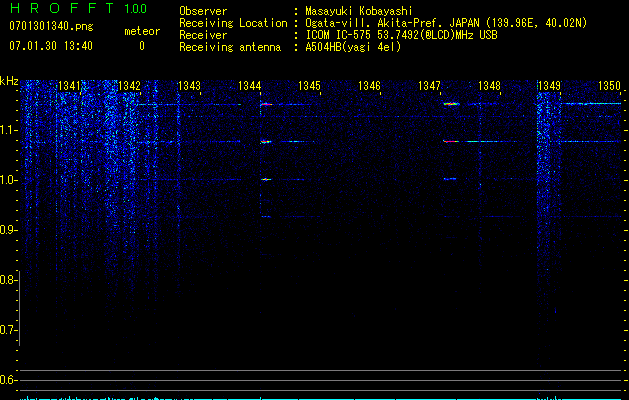Image resolution: width=629 pixels, height=400 pixels.
Task: Click time marker 1345
Action: 309,85
